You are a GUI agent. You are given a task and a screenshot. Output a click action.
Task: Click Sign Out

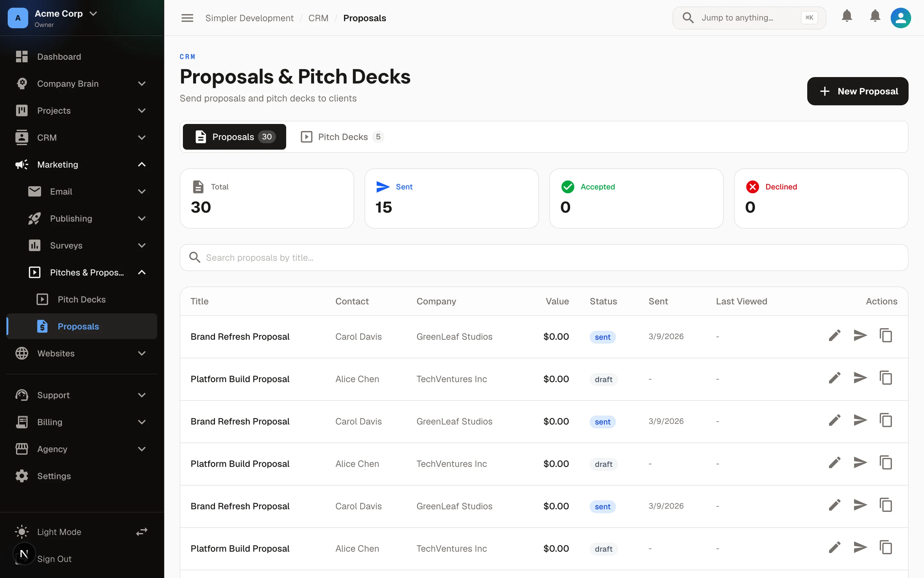click(54, 559)
